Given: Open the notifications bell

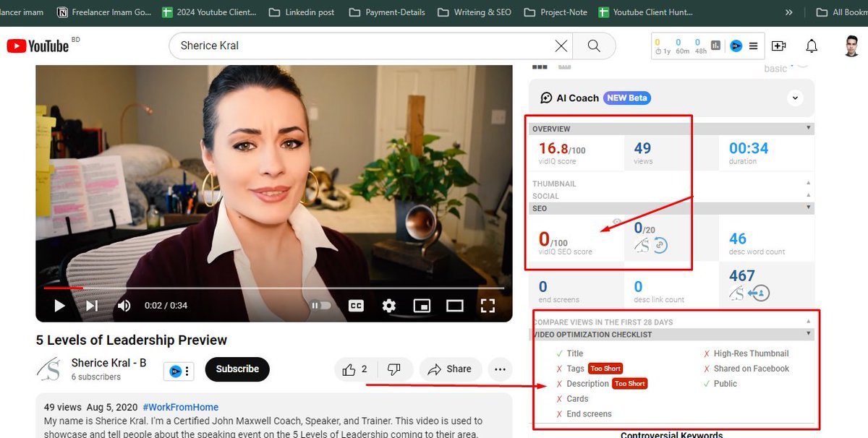Looking at the screenshot, I should coord(812,46).
